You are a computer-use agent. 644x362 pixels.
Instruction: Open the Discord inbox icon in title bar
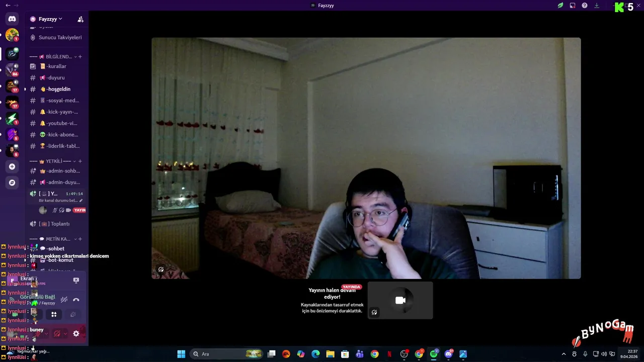click(x=573, y=6)
